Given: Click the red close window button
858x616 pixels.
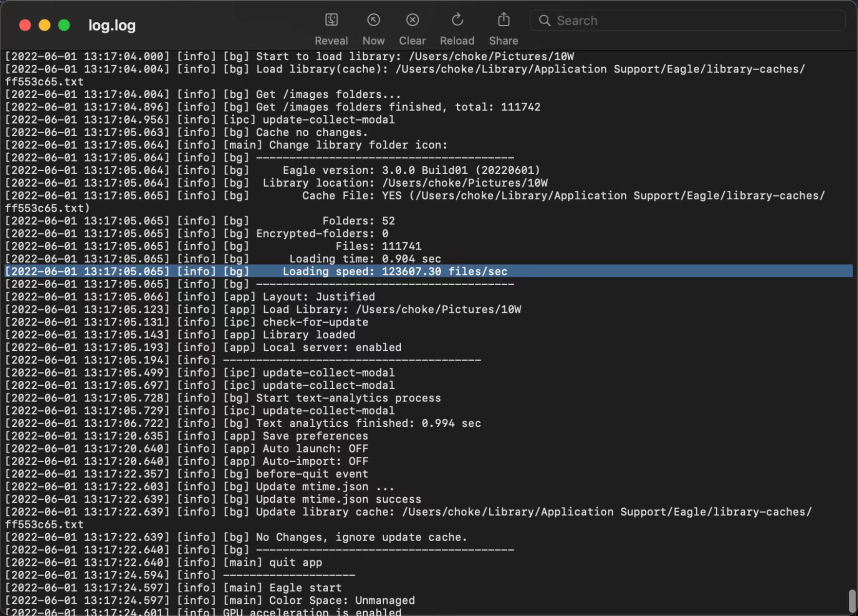Looking at the screenshot, I should point(25,25).
